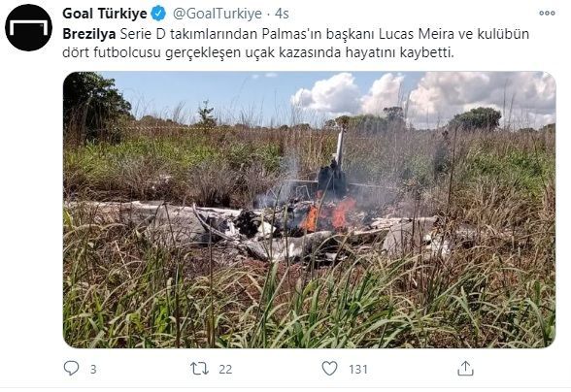
Task: Open the Goal Türkiye profile avatar
Action: 28,28
